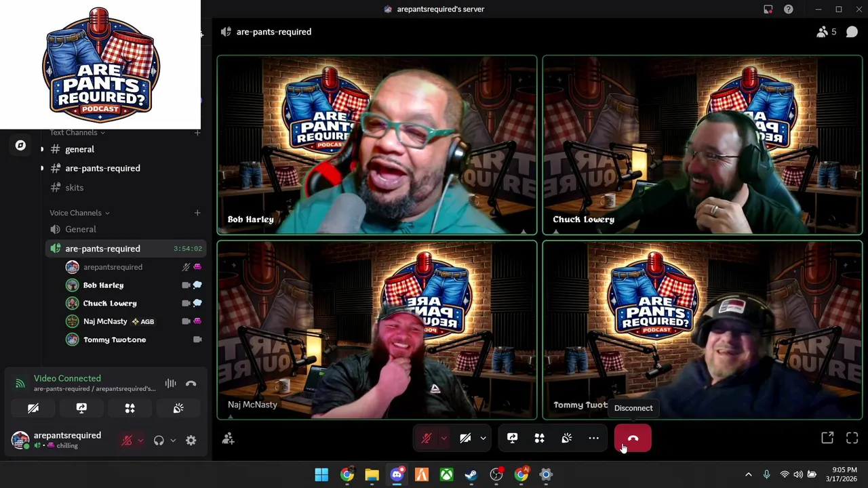Collapse the Text Channels category
Screen dimensions: 868x488
pos(77,133)
